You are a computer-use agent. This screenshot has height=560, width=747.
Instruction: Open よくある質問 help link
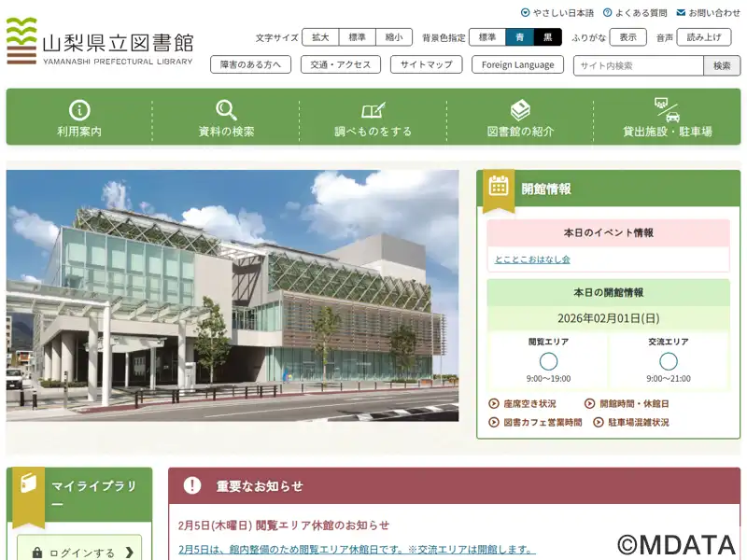(635, 13)
